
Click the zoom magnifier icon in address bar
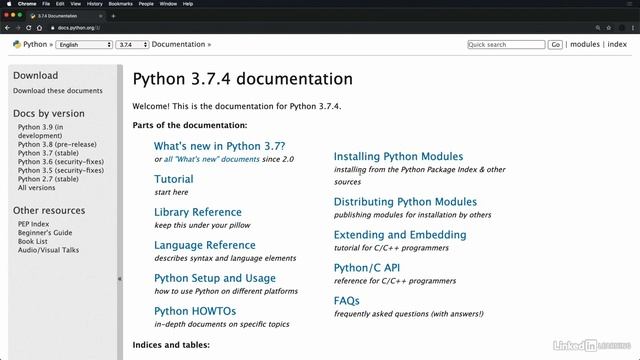coord(598,28)
